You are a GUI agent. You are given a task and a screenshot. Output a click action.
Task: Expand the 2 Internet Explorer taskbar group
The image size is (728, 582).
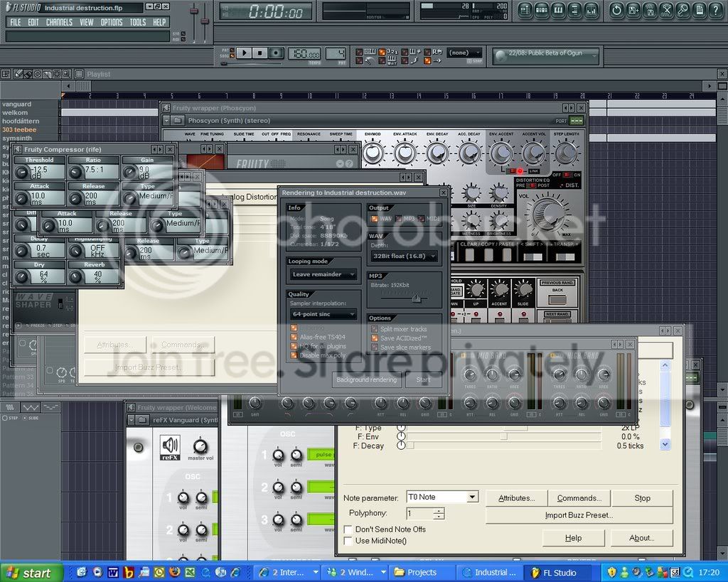(x=316, y=572)
